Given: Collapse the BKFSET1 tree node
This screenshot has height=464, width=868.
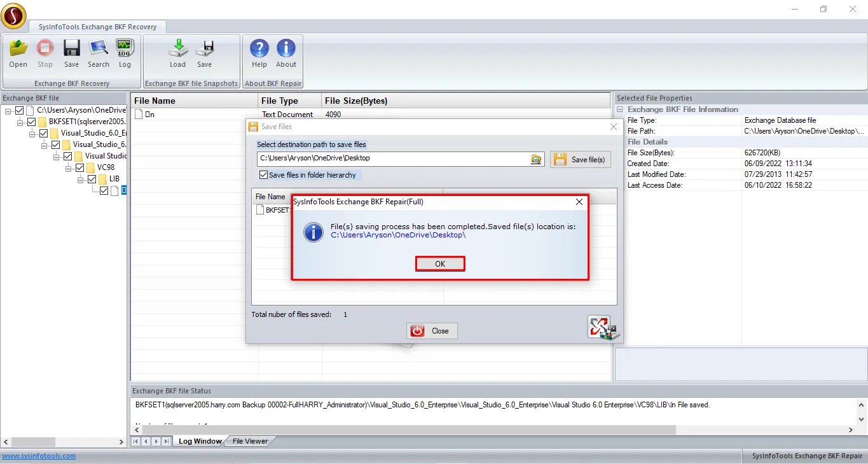Looking at the screenshot, I should 20,122.
